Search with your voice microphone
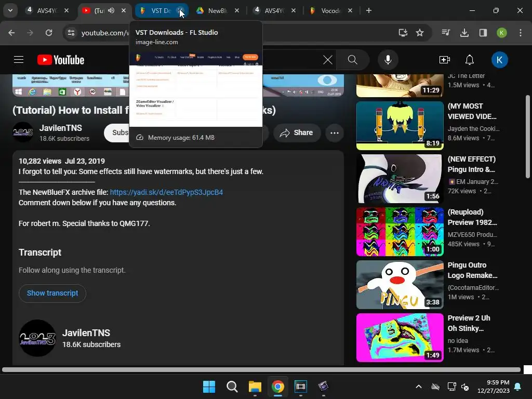Screen dimensions: 532x399 pos(388,60)
